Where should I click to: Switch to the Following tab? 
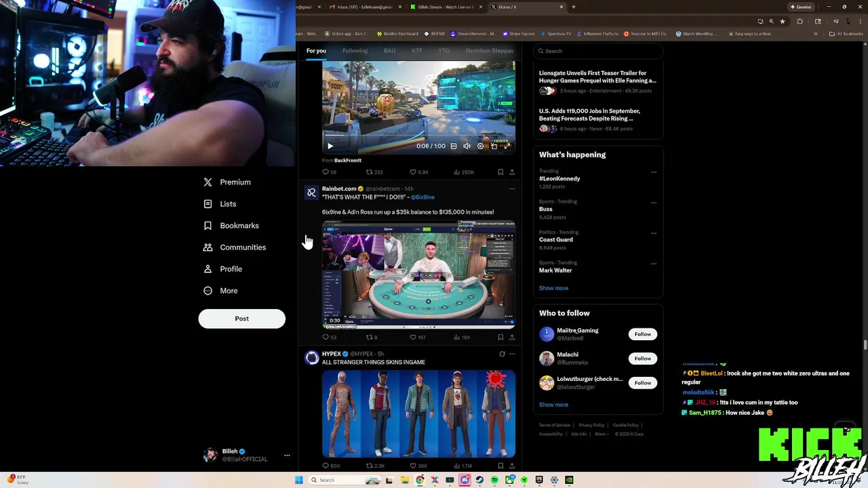pos(355,51)
